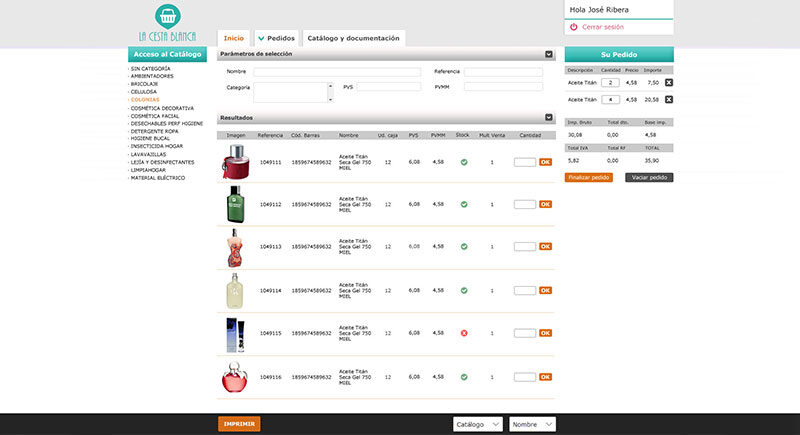The width and height of the screenshot is (800, 435).
Task: Open the blue bottle thumbnail for 1049115
Action: [x=235, y=335]
